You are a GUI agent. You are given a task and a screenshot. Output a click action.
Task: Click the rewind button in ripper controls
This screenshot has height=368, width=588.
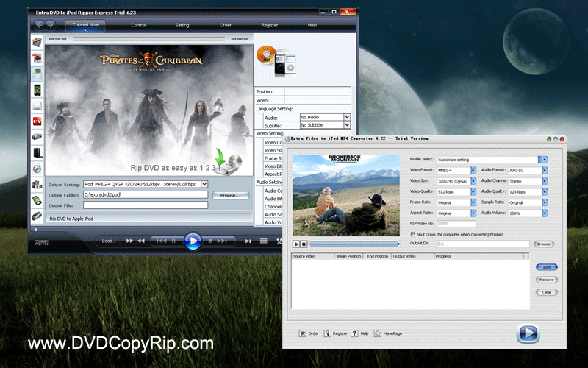[141, 241]
